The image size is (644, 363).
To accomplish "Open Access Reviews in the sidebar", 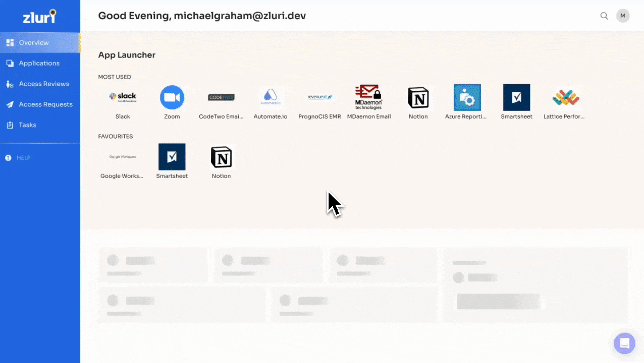I will 40,84.
